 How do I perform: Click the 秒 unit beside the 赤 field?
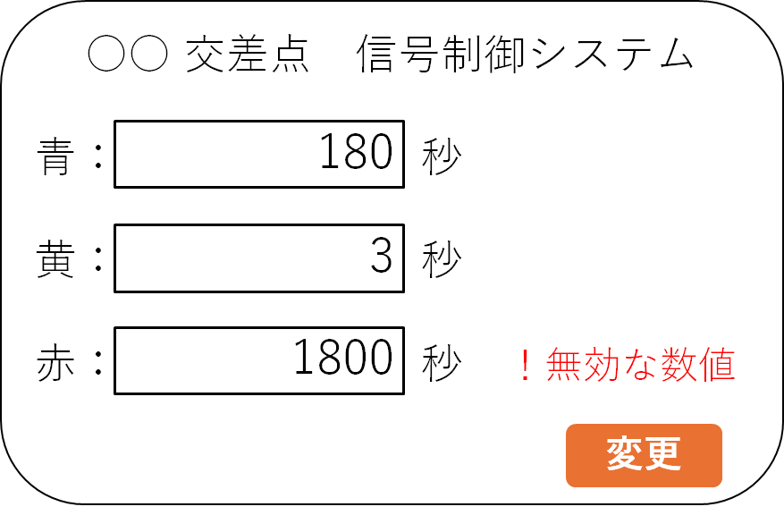click(442, 363)
